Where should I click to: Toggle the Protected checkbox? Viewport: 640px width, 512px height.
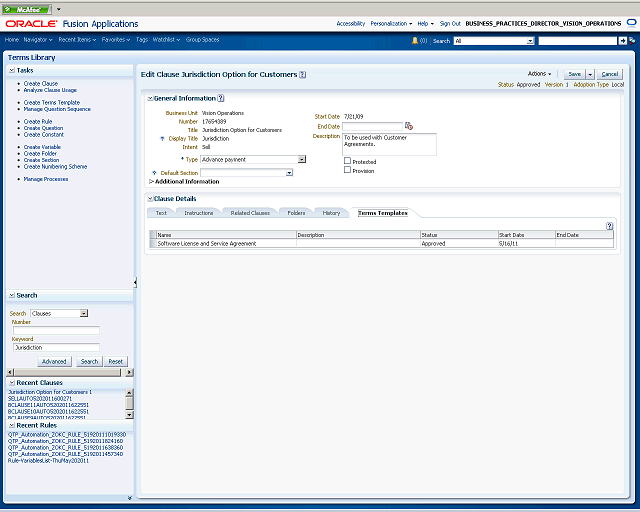point(347,161)
